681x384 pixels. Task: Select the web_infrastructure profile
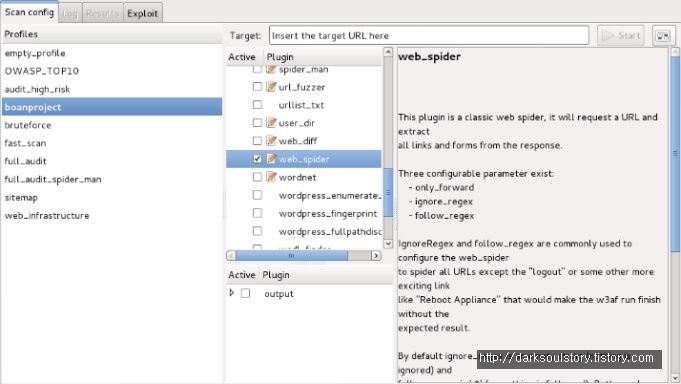(x=112, y=215)
